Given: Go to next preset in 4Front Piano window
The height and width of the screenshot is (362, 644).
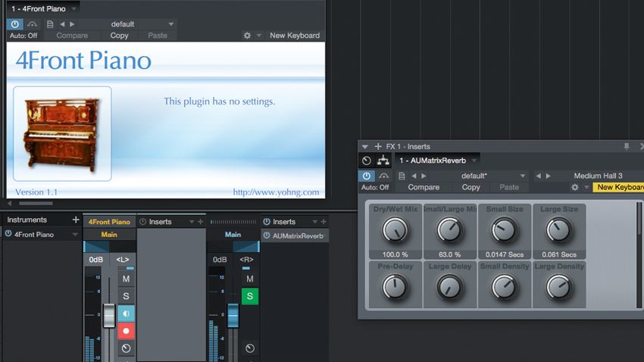Looking at the screenshot, I should click(x=72, y=24).
